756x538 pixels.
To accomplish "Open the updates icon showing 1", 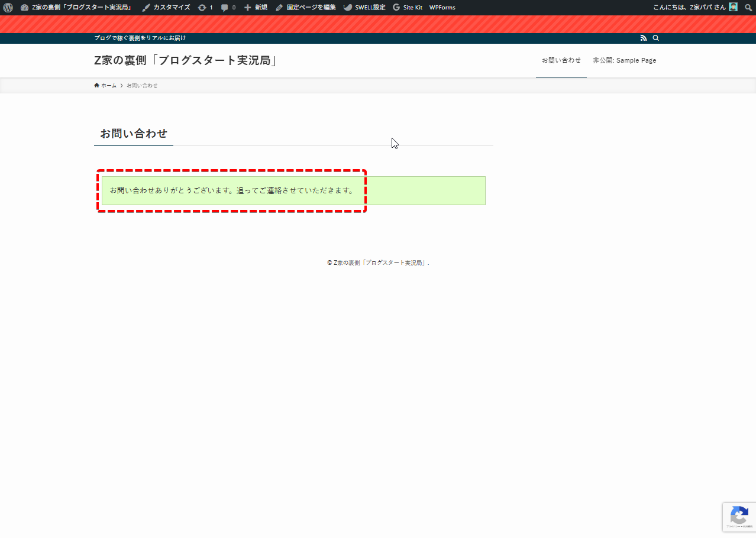I will [202, 8].
